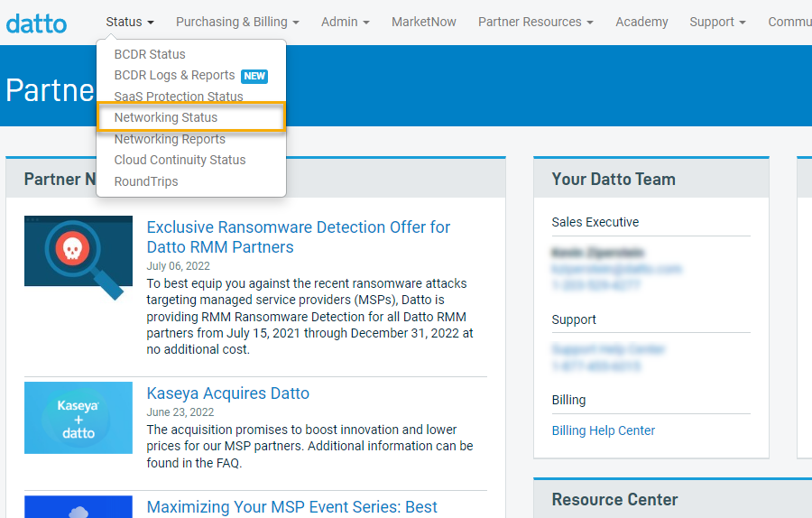Open Networking Status

coord(191,117)
